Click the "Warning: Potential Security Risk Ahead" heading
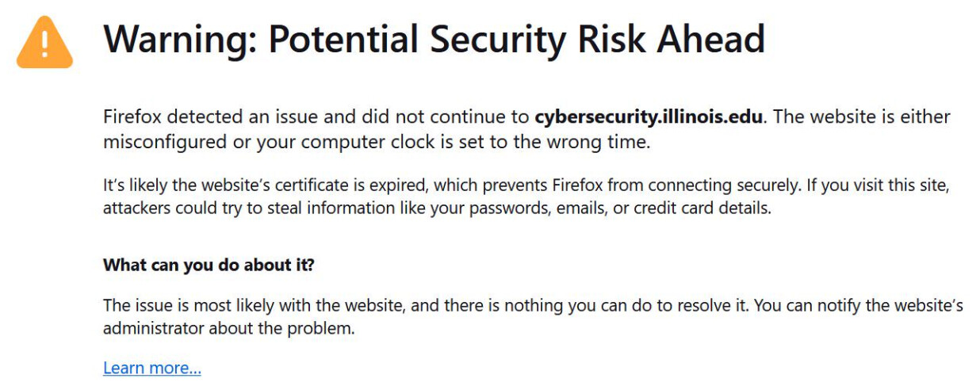980x390 pixels. pyautogui.click(x=434, y=40)
